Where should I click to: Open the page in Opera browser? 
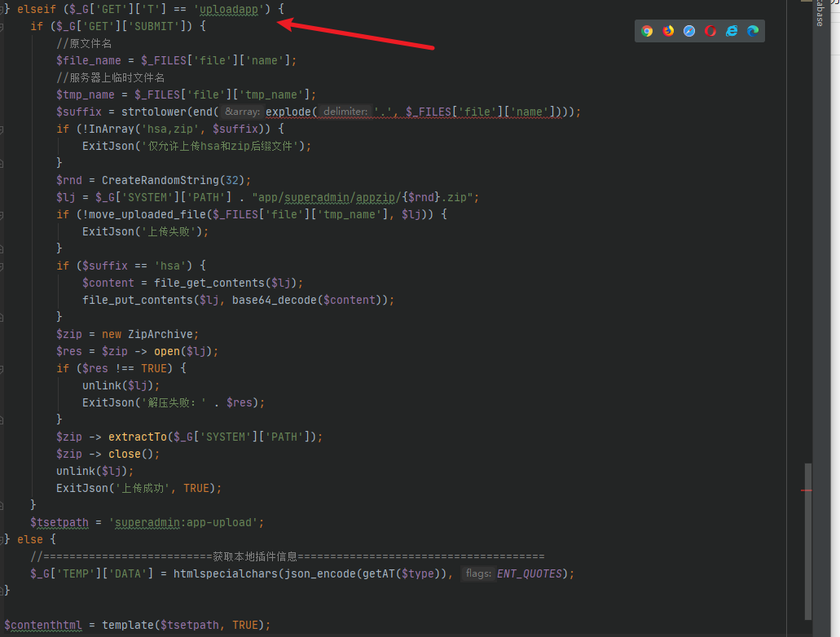tap(710, 31)
